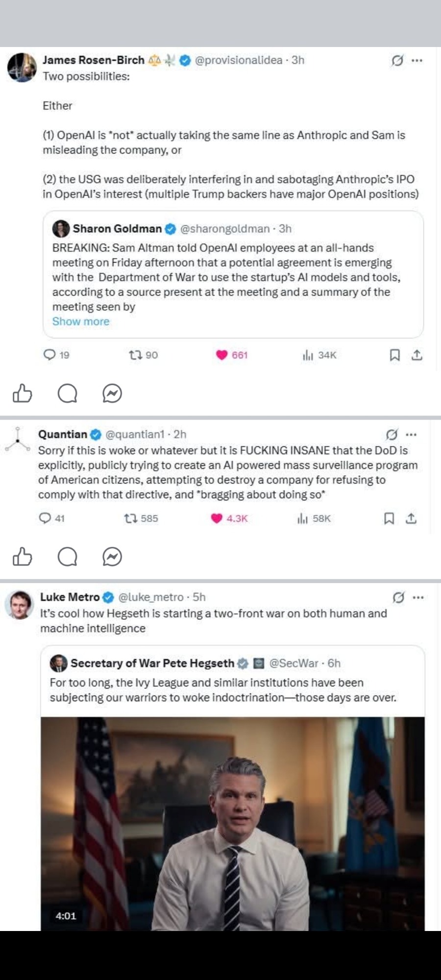
Task: Tap the Grok icon on Quantian's tweet
Action: pyautogui.click(x=392, y=435)
